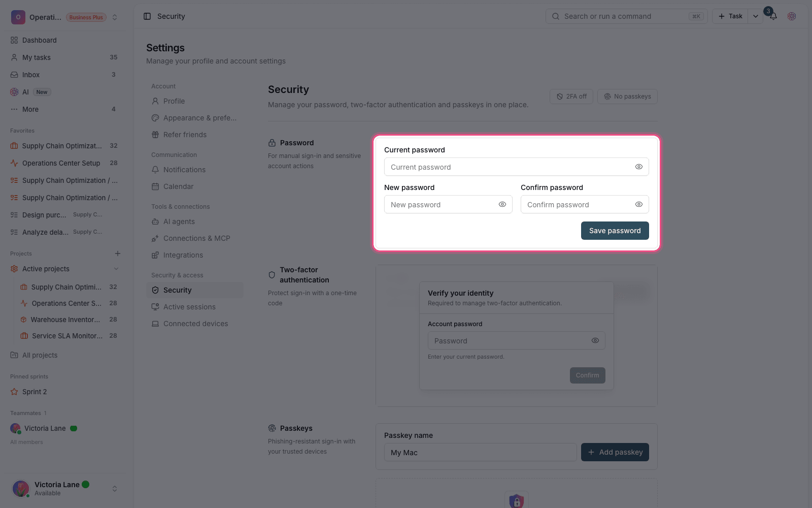812x508 pixels.
Task: Open Refer friends settings
Action: point(195,135)
